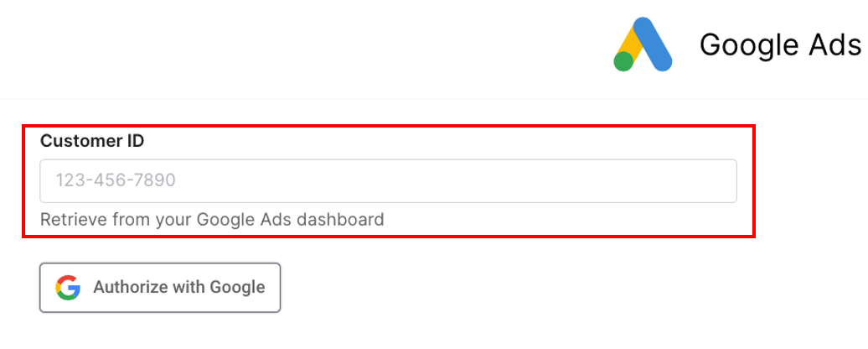
Task: Click the Google G icon
Action: (68, 288)
